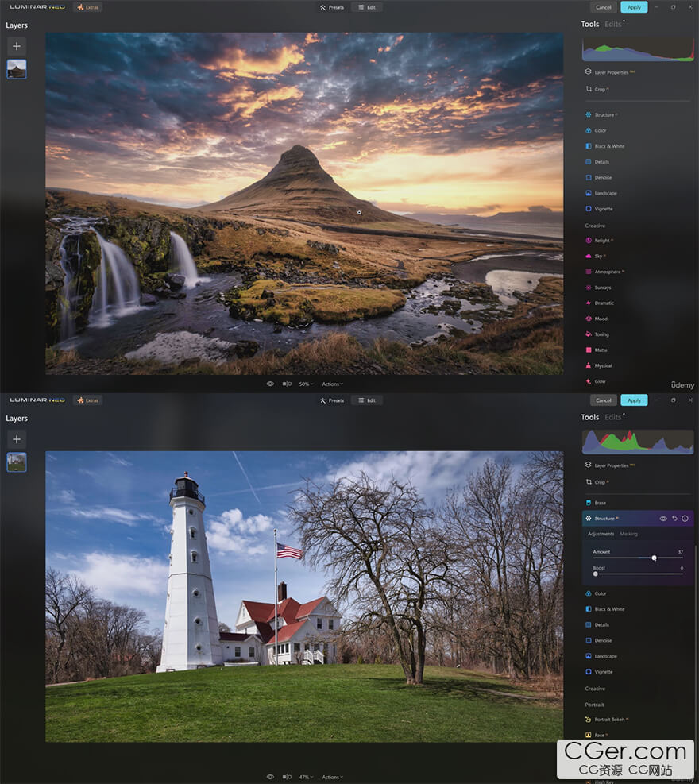Image resolution: width=699 pixels, height=784 pixels.
Task: Click Apply in the mountain photo window
Action: tap(634, 7)
